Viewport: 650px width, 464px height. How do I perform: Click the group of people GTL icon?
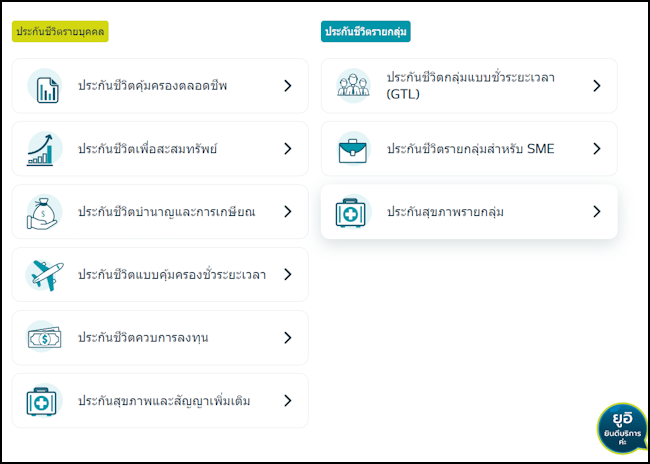(353, 86)
